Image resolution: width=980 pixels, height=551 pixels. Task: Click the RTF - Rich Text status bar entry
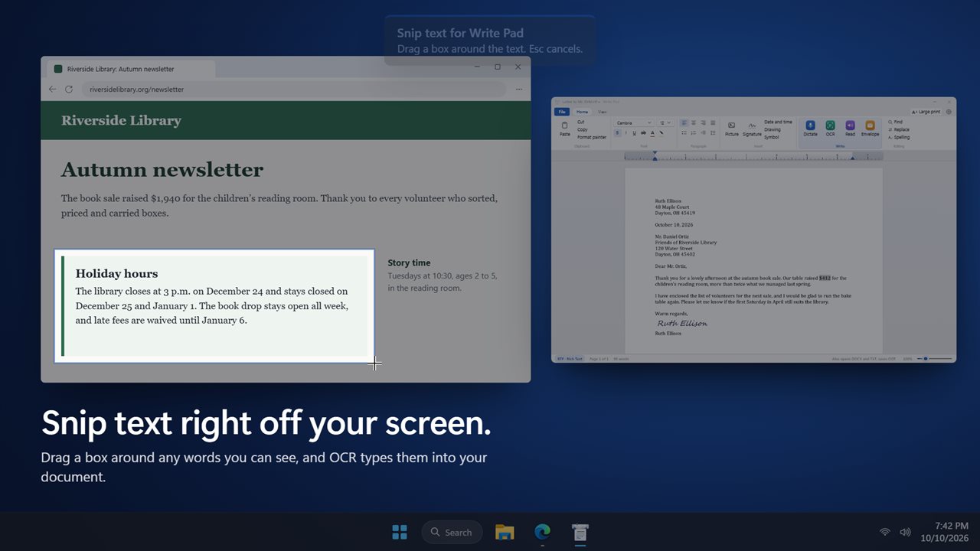569,358
